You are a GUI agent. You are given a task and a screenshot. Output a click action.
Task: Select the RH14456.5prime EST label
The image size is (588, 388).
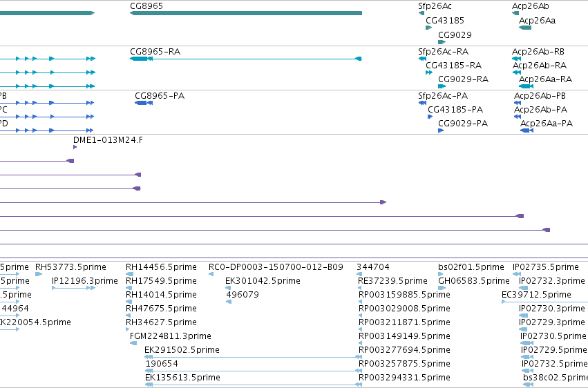[161, 267]
